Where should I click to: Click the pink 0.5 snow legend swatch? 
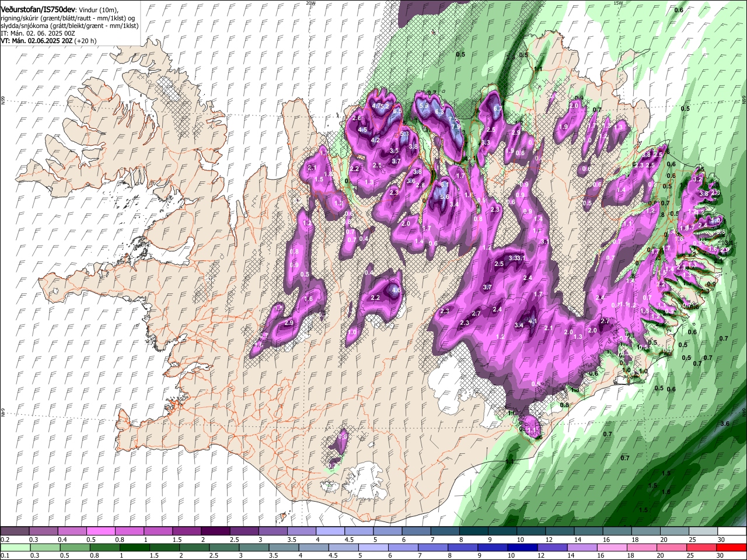point(100,531)
